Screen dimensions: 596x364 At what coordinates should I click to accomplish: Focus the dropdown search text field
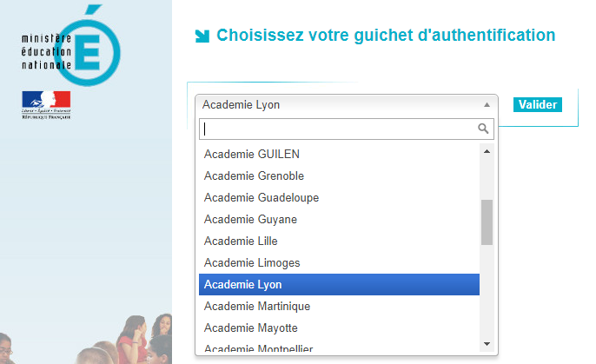click(x=347, y=129)
